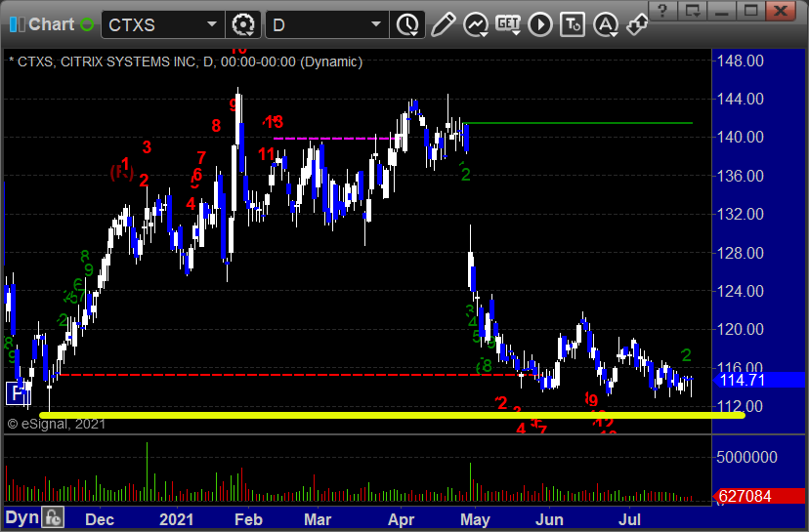The width and height of the screenshot is (809, 532).
Task: Click the Jul label on time axis
Action: click(629, 519)
